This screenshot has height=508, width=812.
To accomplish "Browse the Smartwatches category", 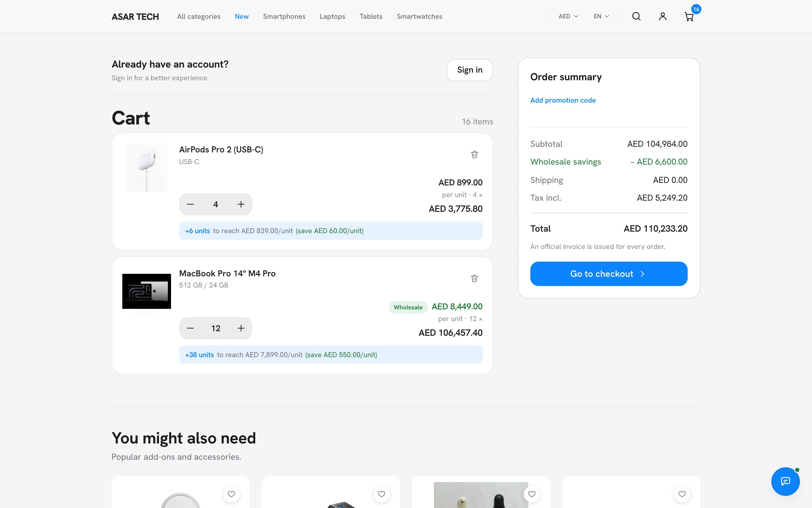I will [419, 17].
